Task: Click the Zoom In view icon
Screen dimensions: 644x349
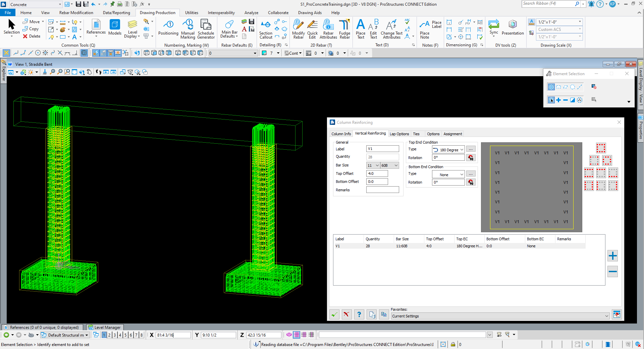Action: pyautogui.click(x=52, y=72)
